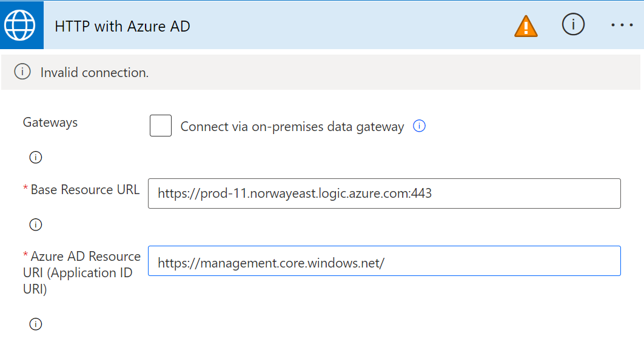Click the Base Resource URL label

(x=85, y=190)
